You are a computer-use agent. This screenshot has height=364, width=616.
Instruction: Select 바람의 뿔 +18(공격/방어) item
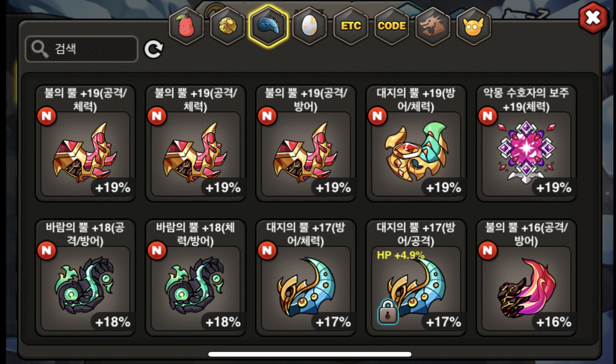coord(85,278)
